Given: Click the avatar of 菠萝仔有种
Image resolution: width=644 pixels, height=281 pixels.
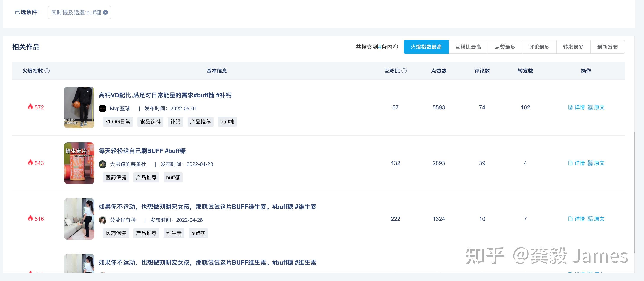Looking at the screenshot, I should pyautogui.click(x=103, y=220).
